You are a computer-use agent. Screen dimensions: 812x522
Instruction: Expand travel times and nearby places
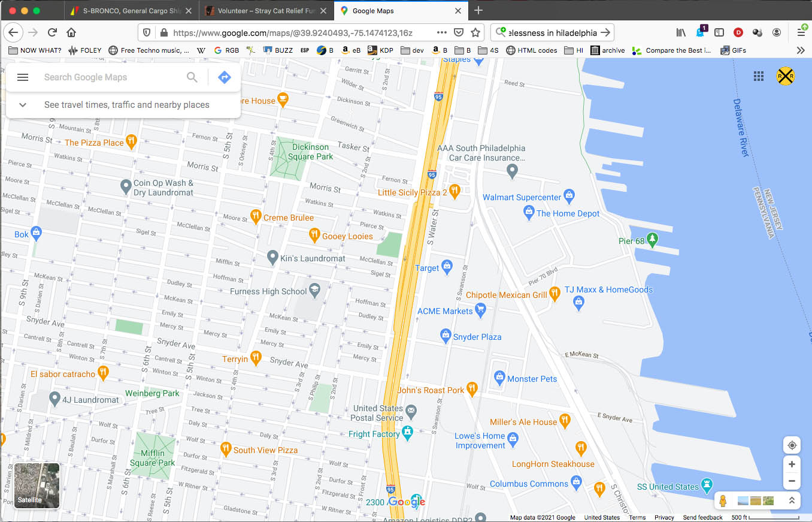pyautogui.click(x=23, y=105)
